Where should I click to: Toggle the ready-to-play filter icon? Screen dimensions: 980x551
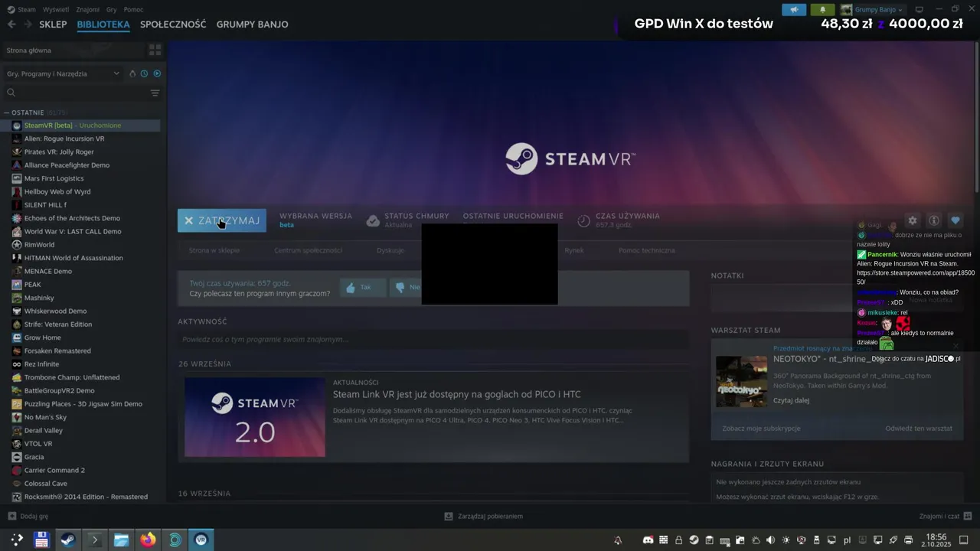(x=157, y=73)
